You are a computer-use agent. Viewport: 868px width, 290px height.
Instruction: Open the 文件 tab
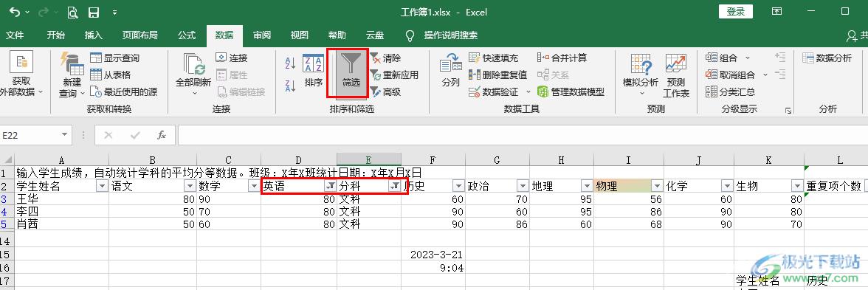(x=15, y=35)
